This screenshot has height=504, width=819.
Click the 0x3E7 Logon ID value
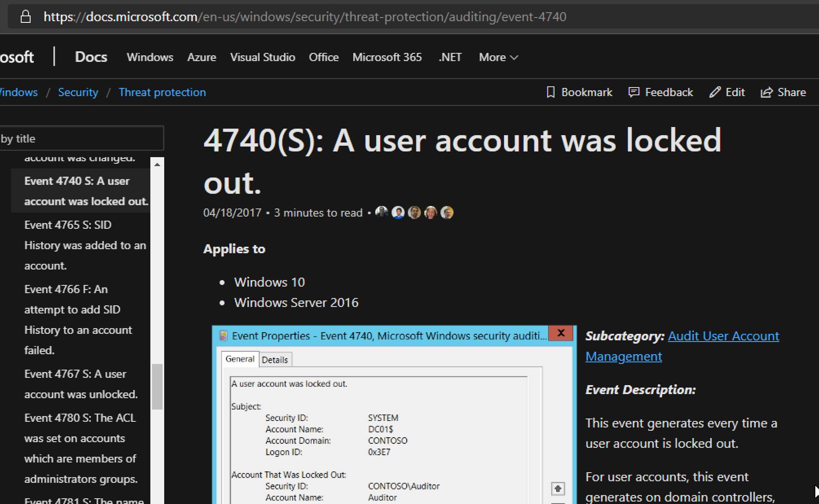point(379,452)
